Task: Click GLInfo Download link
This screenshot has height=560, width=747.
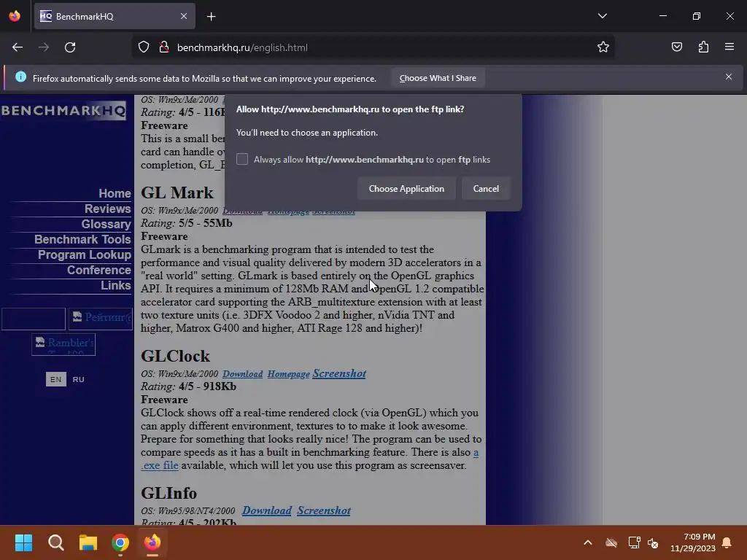Action: point(267,510)
